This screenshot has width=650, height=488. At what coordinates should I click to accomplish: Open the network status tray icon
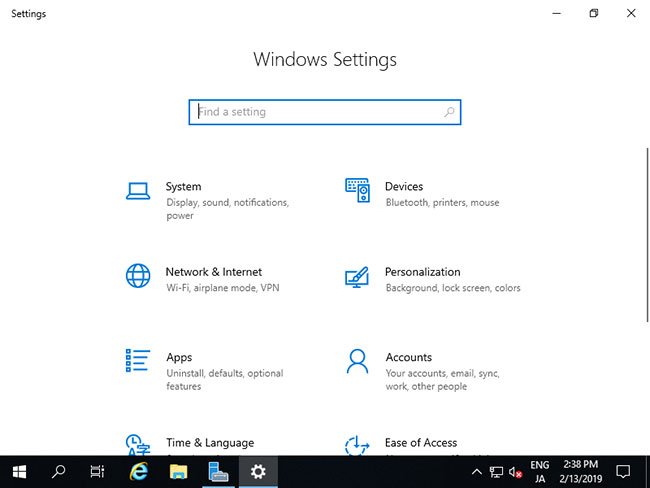(x=496, y=472)
